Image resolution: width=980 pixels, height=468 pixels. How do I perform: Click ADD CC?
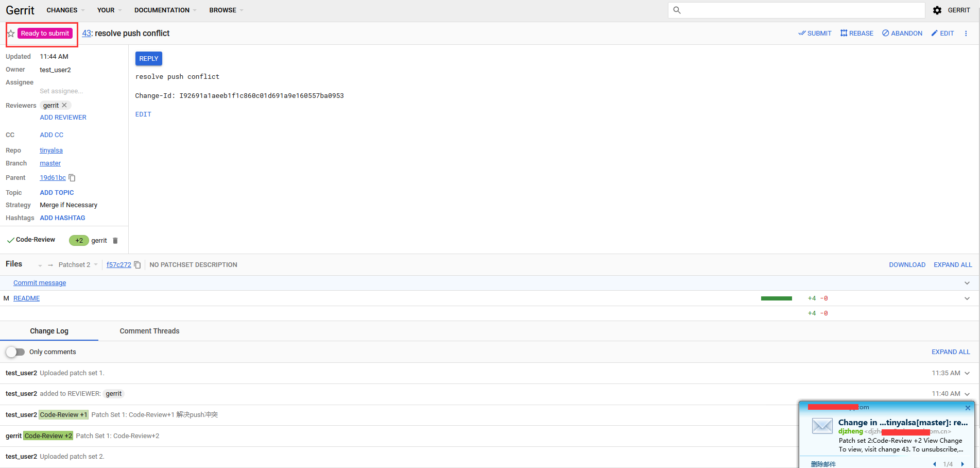[51, 135]
